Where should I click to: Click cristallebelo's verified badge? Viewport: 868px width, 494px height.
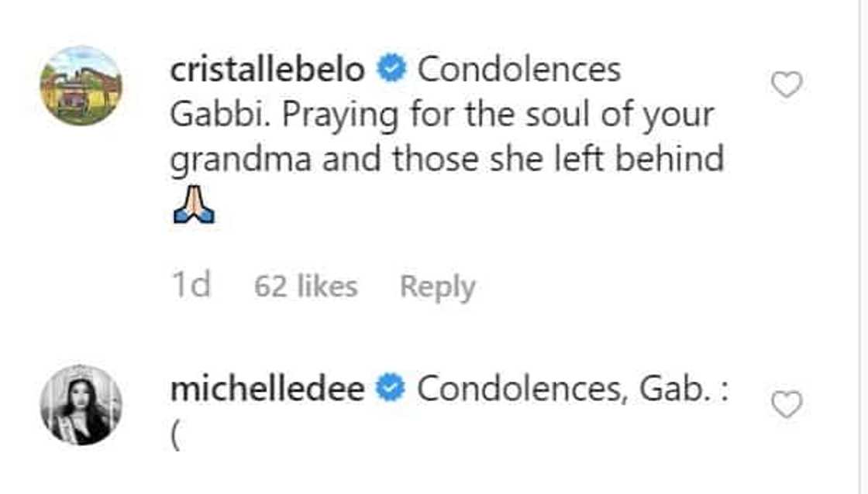[391, 70]
